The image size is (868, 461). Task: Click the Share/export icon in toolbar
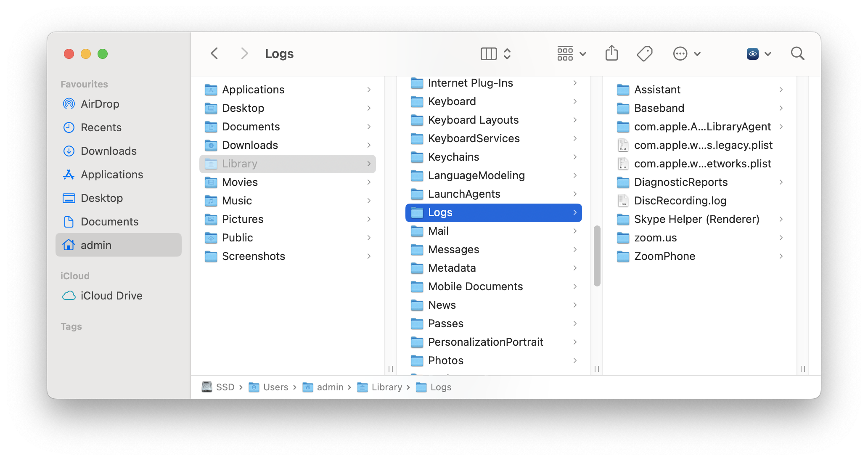(611, 53)
